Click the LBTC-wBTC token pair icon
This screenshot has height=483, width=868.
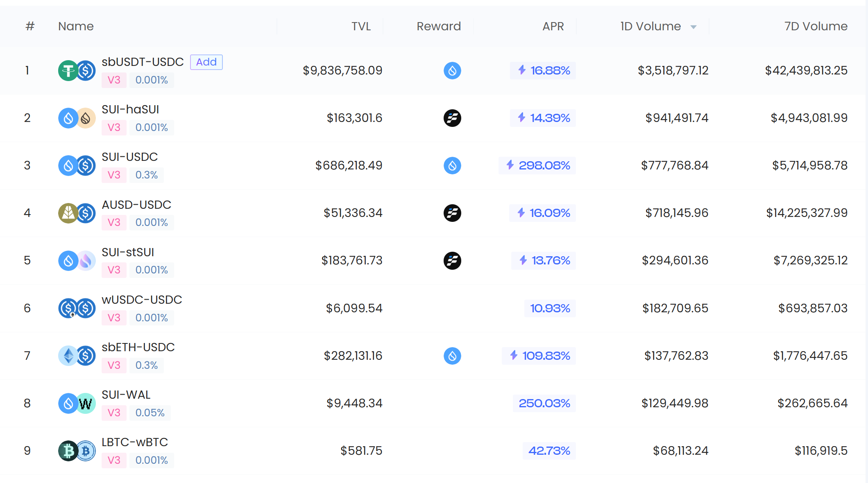pyautogui.click(x=77, y=451)
